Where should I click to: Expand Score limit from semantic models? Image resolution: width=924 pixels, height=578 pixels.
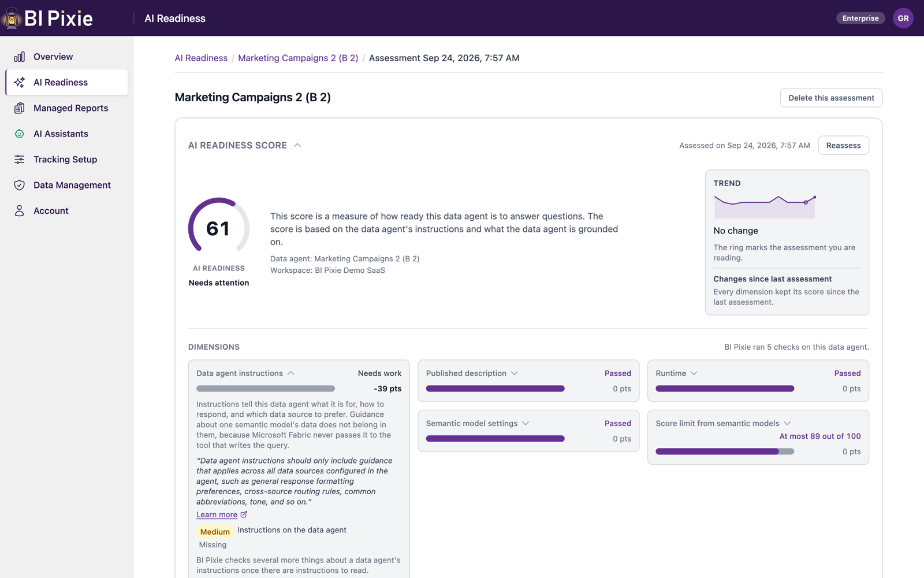787,424
